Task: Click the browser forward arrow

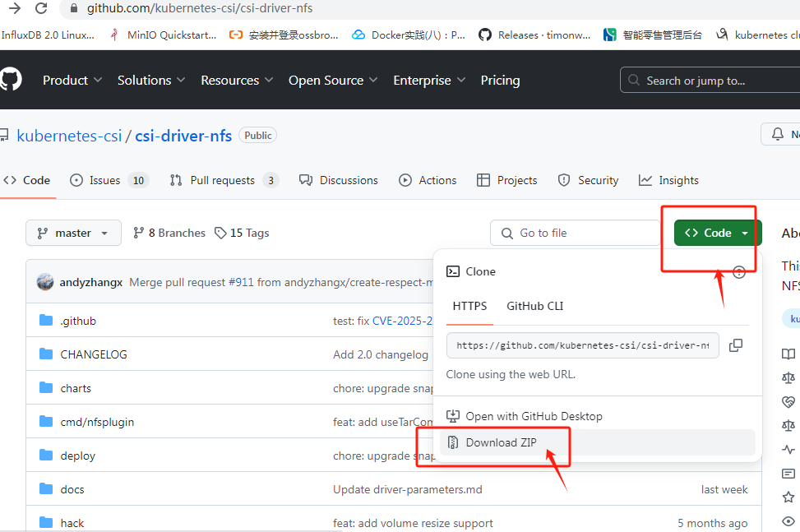Action: pos(15,8)
